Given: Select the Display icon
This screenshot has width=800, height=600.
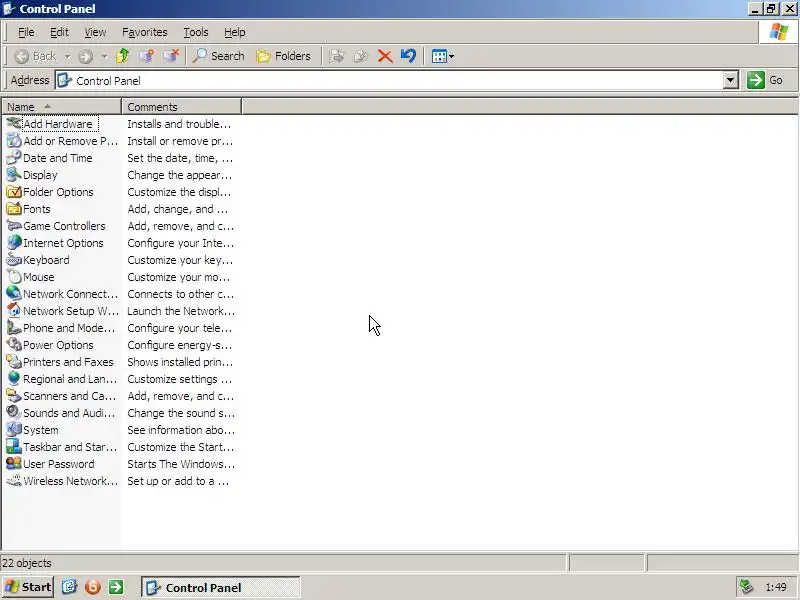Looking at the screenshot, I should [x=14, y=174].
